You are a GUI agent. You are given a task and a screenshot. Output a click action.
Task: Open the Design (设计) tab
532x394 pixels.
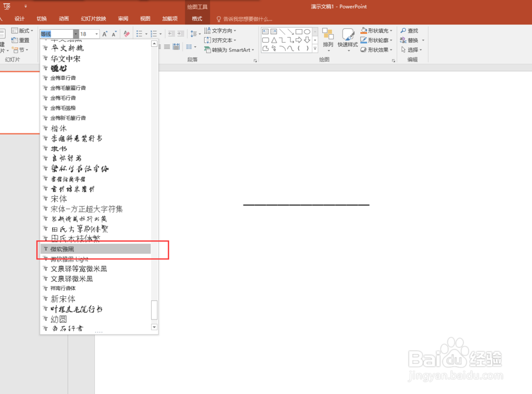pos(19,19)
